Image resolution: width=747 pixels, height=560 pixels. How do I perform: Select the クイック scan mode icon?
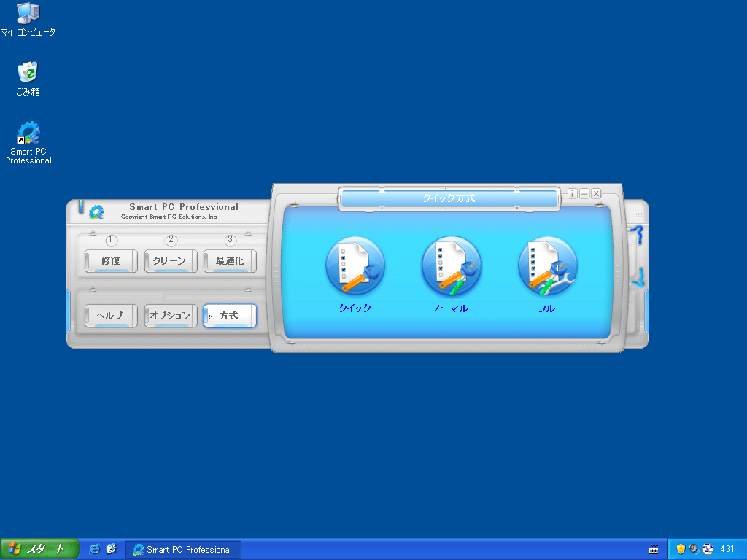355,266
